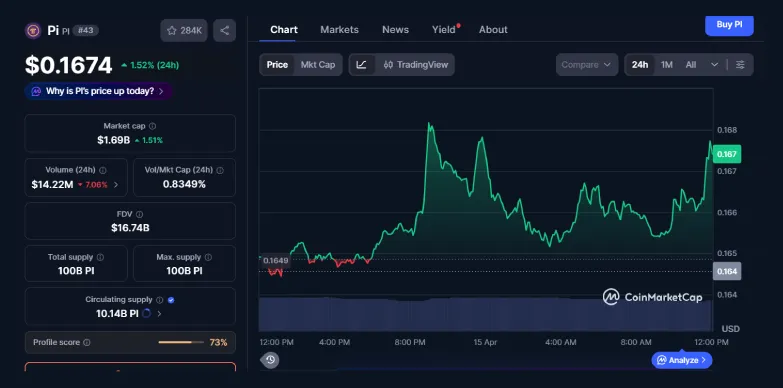Viewport: 783px width, 388px height.
Task: Click the gray 0.164 price marker
Action: pyautogui.click(x=727, y=271)
